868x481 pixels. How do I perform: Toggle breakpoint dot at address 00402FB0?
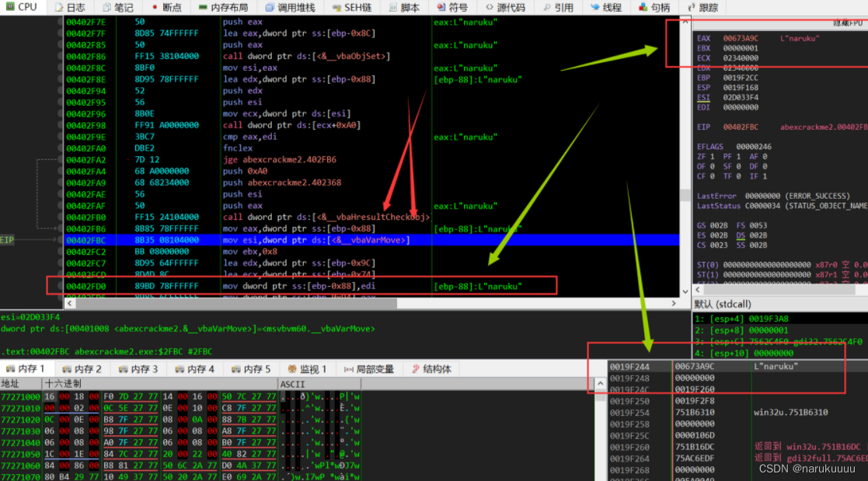click(61, 217)
